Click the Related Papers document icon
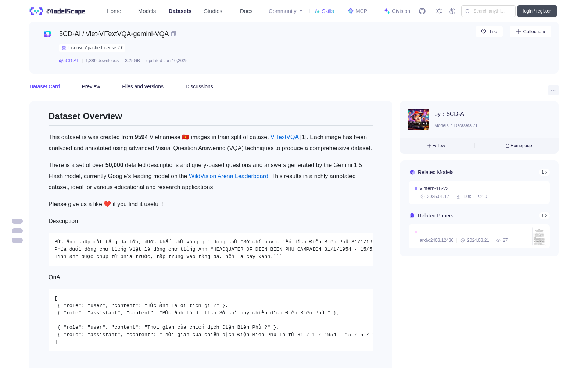Screen dimensions: 588x368 (x=412, y=216)
